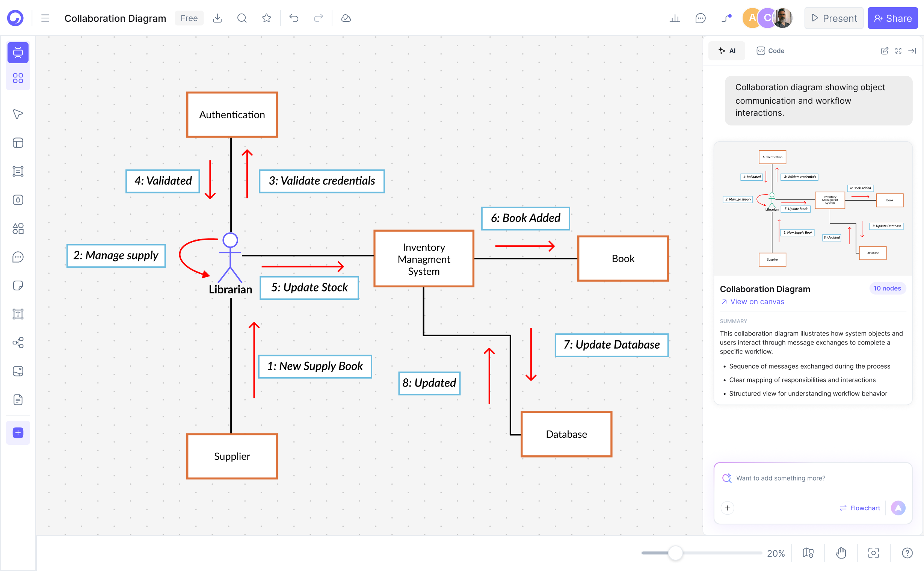Click the Present button
Viewport: 924px width, 571px height.
pyautogui.click(x=834, y=18)
